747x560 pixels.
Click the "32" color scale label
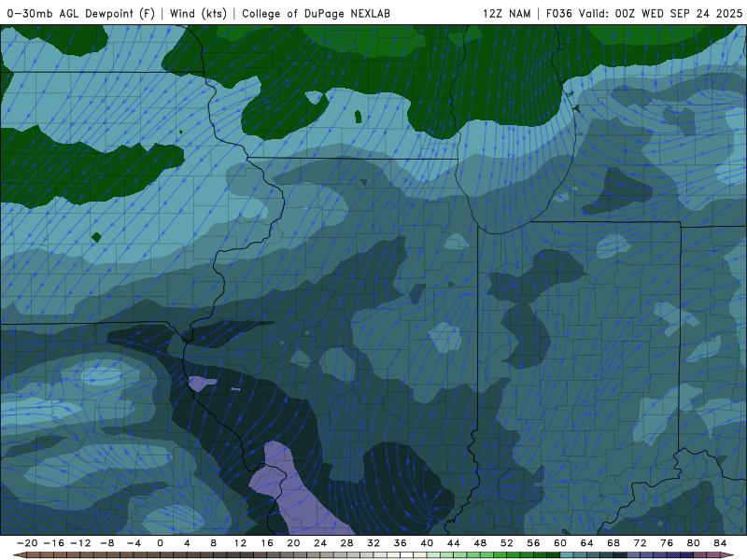pos(373,543)
